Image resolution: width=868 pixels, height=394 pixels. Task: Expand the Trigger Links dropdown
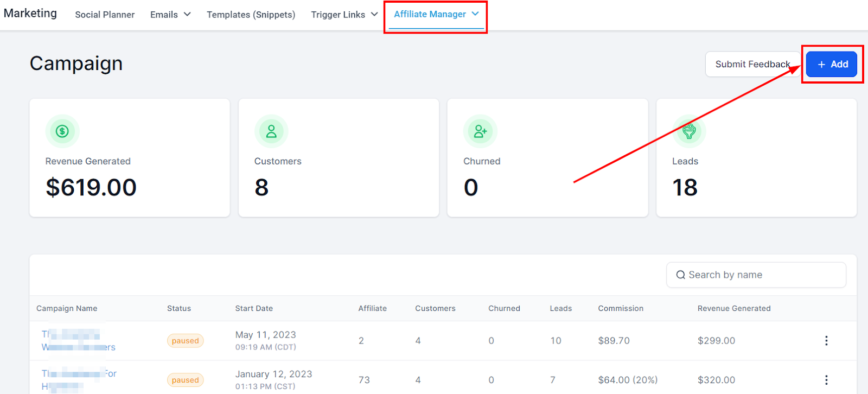(x=344, y=15)
